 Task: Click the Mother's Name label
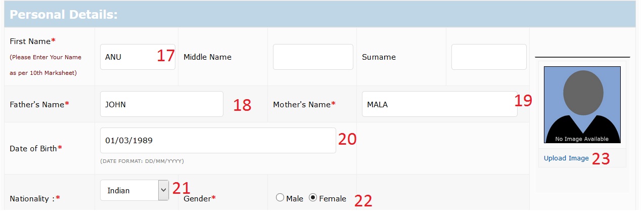pyautogui.click(x=304, y=105)
